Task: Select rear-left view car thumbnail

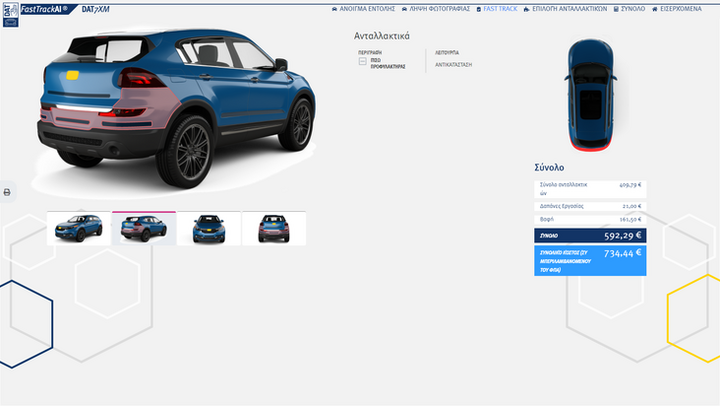Action: click(144, 229)
